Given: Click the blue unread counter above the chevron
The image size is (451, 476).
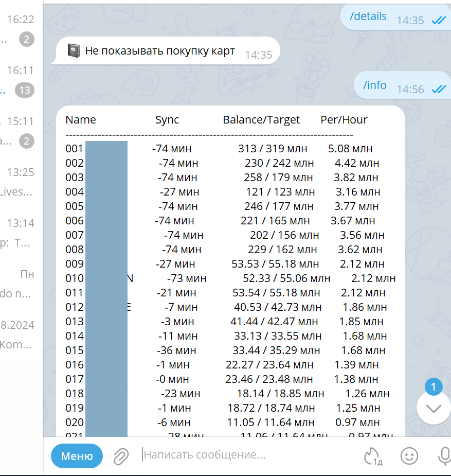Looking at the screenshot, I should coord(434,386).
